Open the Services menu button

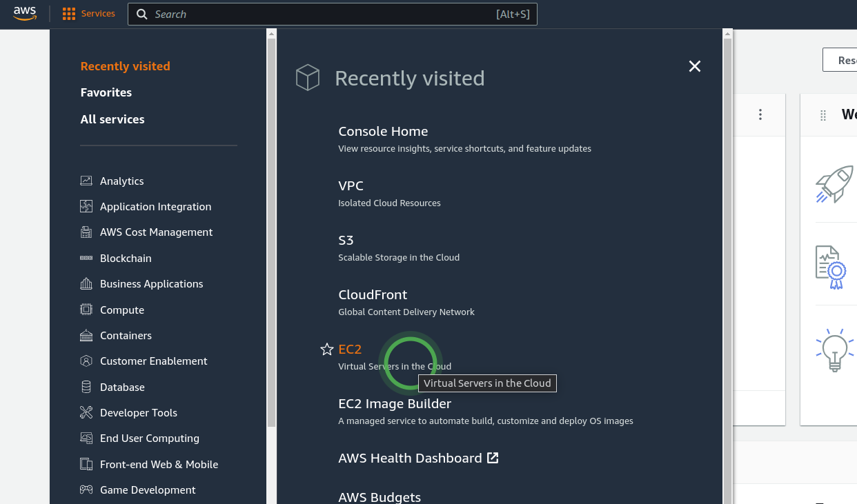(x=89, y=14)
